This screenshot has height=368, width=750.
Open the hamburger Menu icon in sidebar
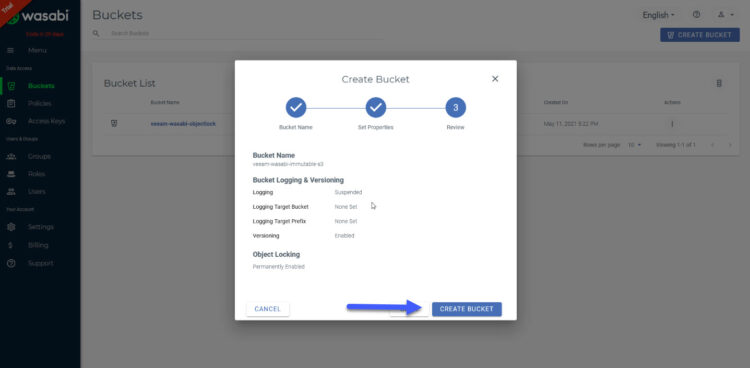coord(11,50)
